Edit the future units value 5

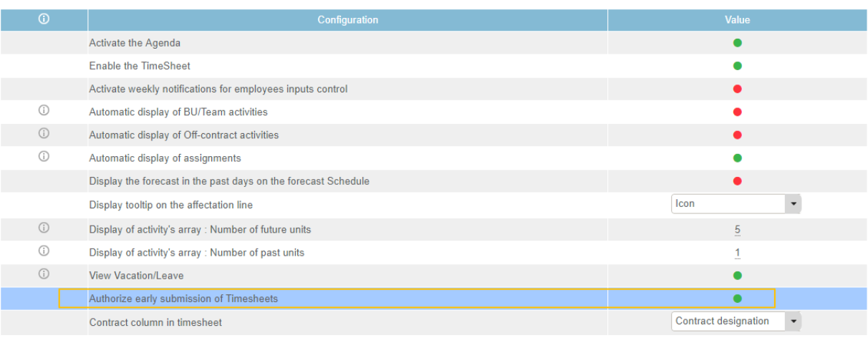pyautogui.click(x=737, y=230)
